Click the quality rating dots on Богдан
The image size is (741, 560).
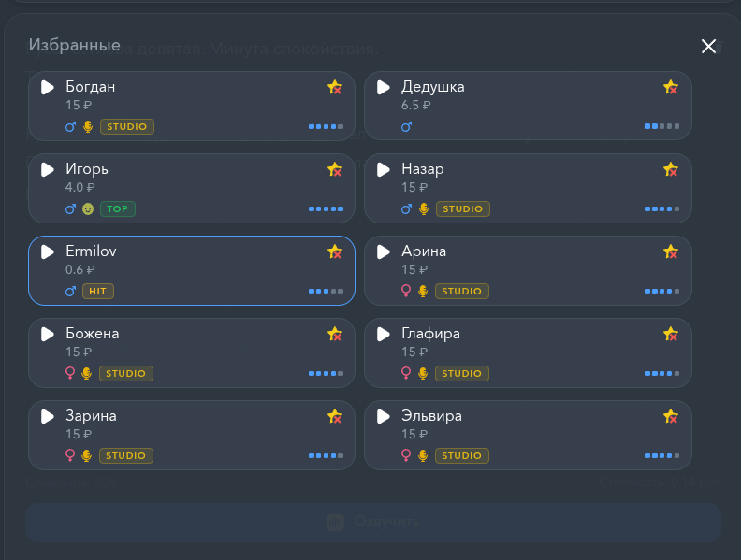(x=326, y=126)
